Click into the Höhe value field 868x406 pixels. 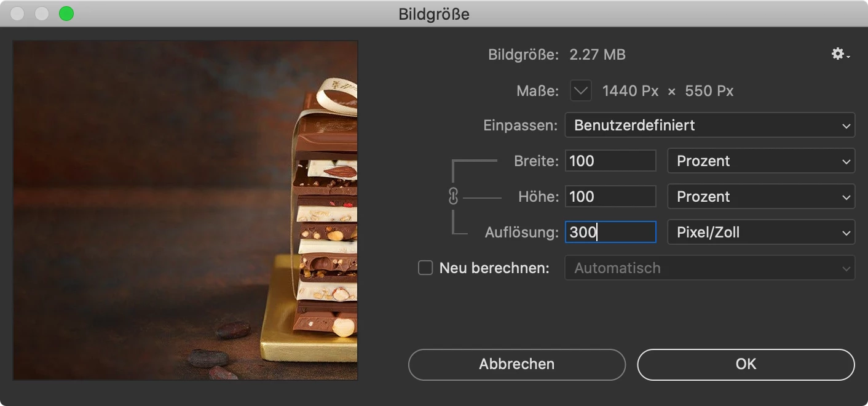pos(610,197)
